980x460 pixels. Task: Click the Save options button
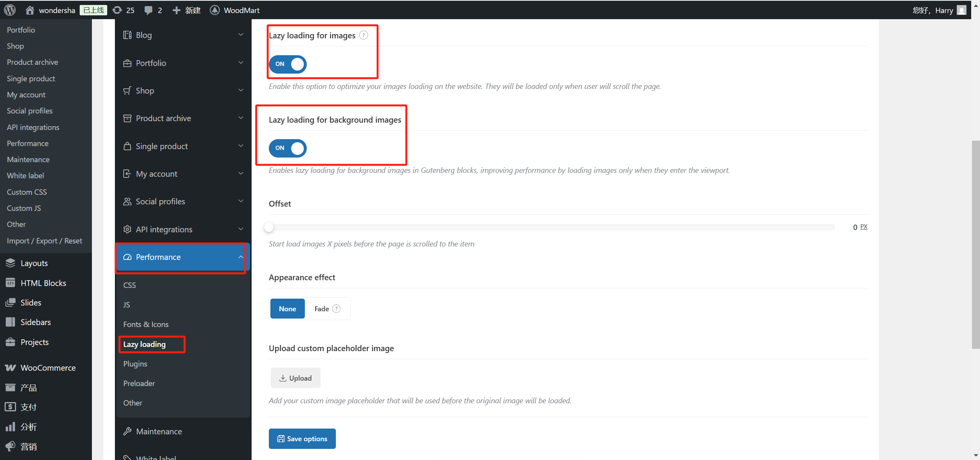[x=302, y=439]
